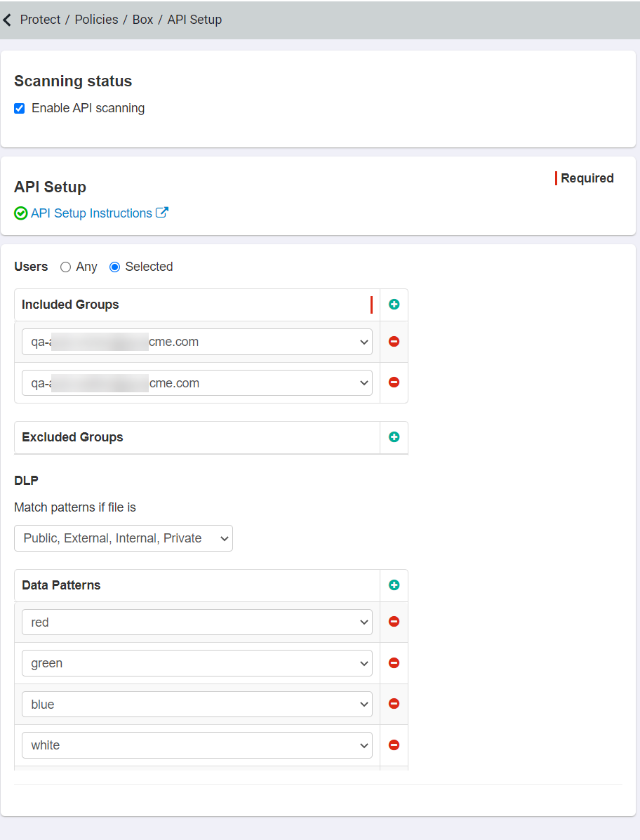Add a group to Excluded Groups
640x840 pixels.
click(x=394, y=436)
